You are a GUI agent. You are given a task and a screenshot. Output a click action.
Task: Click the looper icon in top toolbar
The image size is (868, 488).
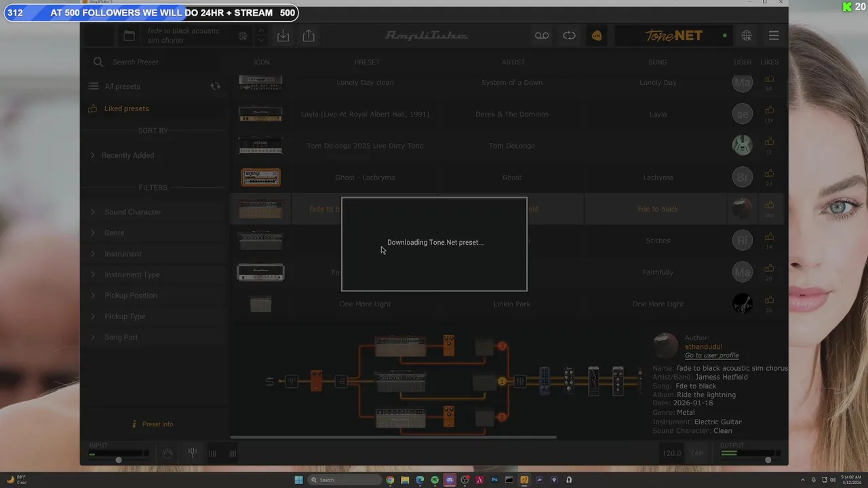coord(569,36)
